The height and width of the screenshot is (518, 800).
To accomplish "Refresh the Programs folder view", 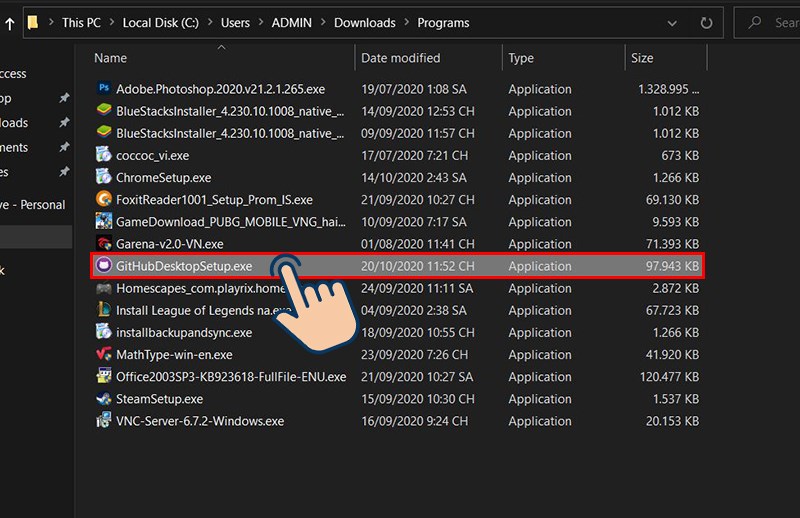I will (706, 23).
